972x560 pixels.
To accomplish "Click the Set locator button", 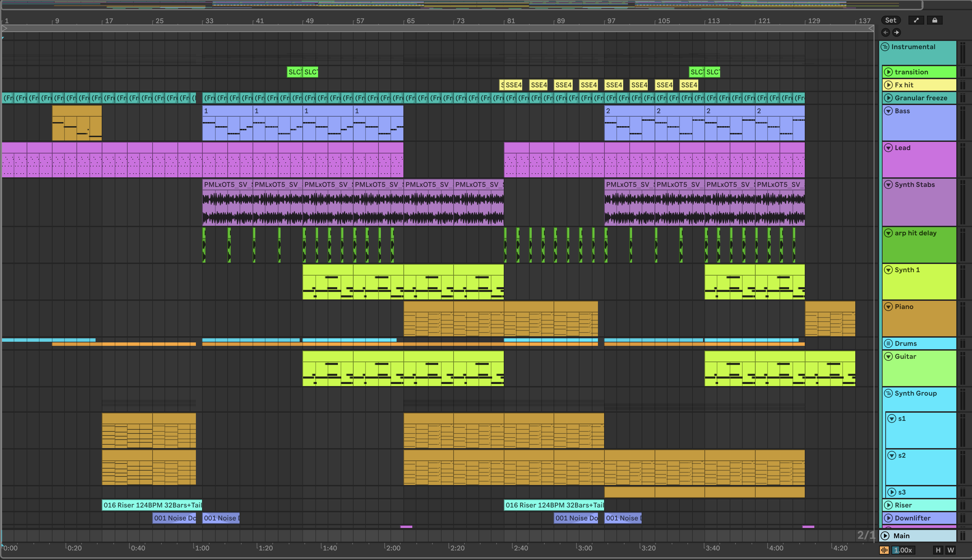I will (890, 20).
